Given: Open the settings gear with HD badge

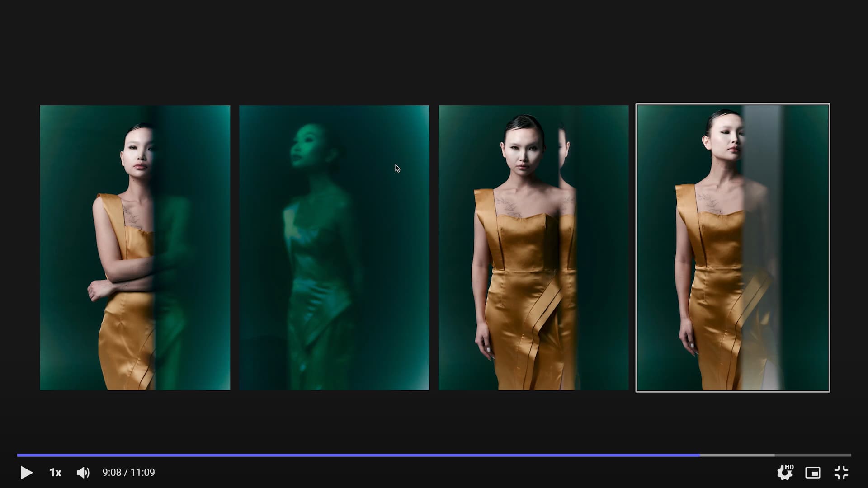Looking at the screenshot, I should click(783, 473).
